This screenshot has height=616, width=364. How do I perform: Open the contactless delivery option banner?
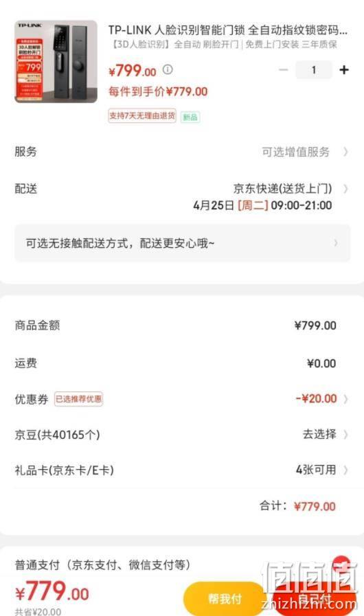tap(183, 243)
